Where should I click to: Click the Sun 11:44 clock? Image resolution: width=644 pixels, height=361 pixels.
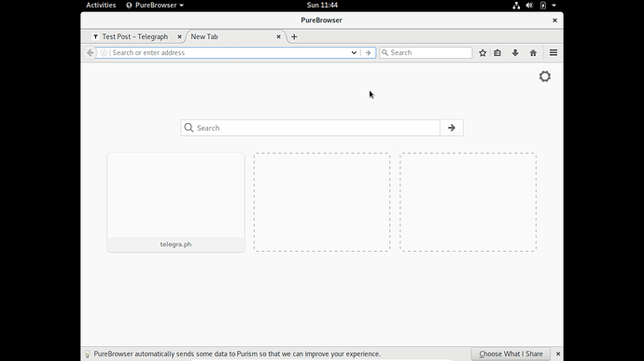pos(322,5)
